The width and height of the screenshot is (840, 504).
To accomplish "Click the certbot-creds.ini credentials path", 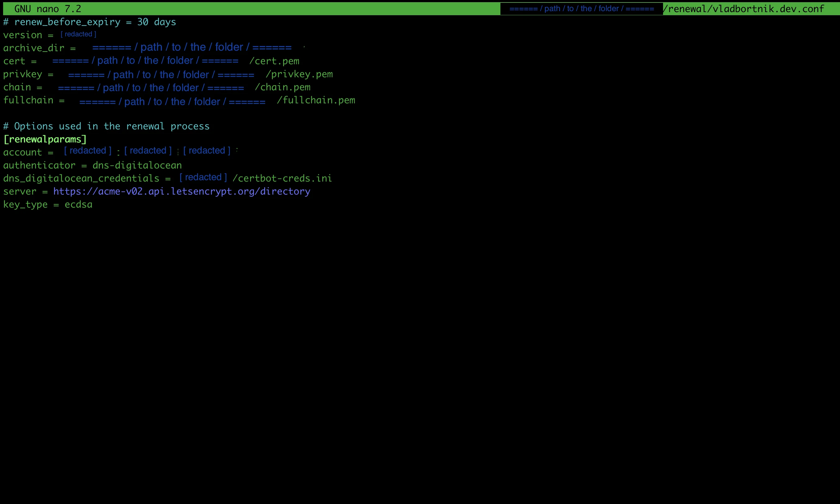I will (282, 178).
